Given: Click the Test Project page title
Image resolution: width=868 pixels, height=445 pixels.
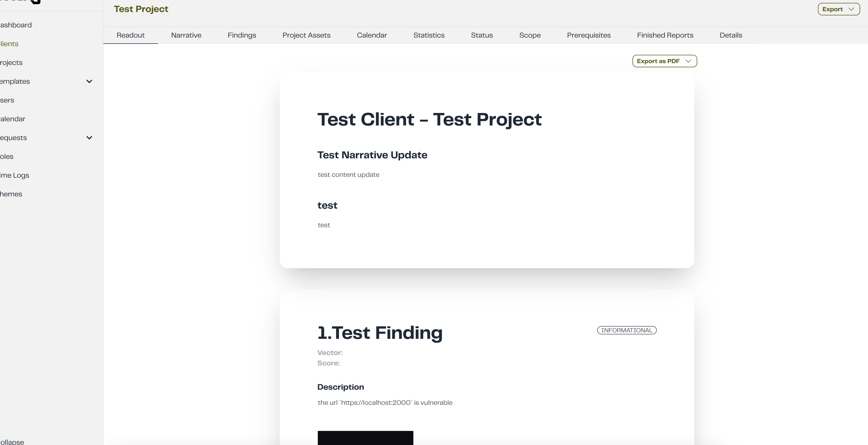Looking at the screenshot, I should [x=141, y=9].
